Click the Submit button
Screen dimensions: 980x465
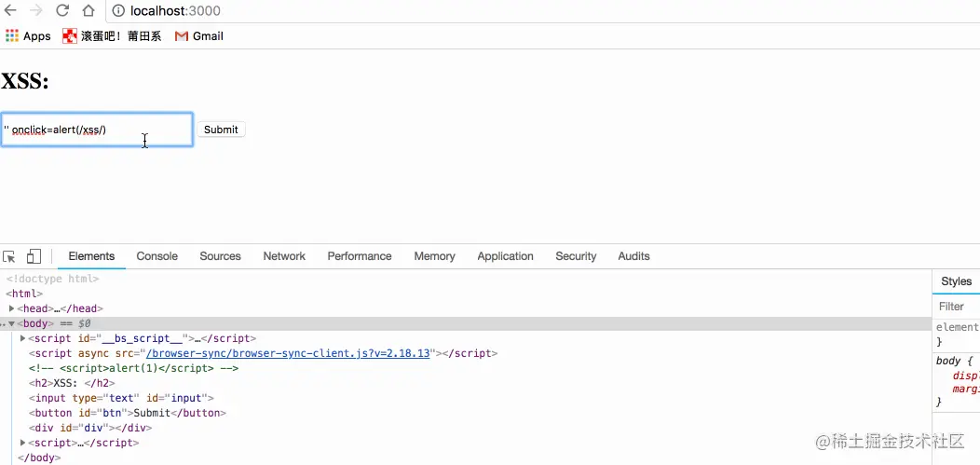(x=221, y=130)
